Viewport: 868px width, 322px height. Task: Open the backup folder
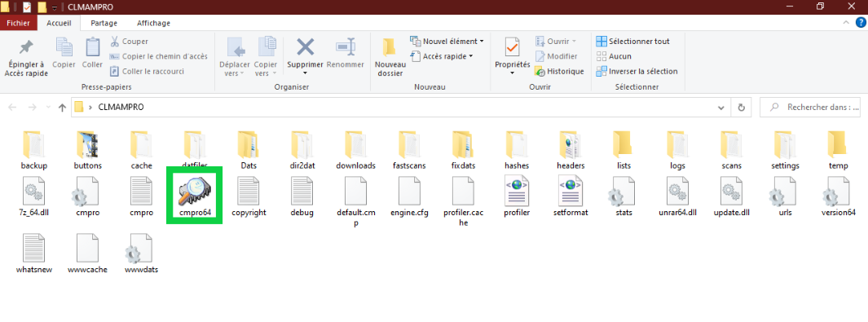pyautogui.click(x=33, y=151)
